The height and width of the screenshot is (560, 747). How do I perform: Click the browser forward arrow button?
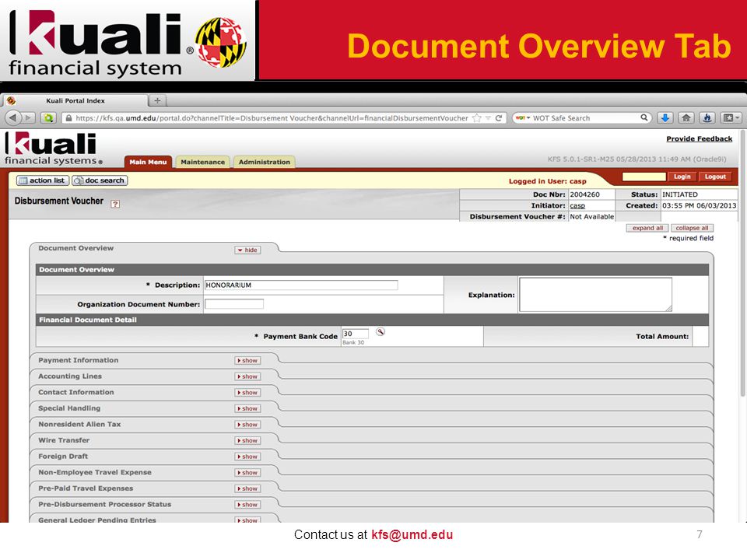29,117
